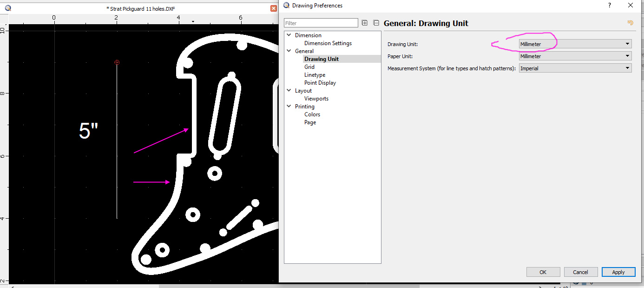
Task: Open the Linetype preferences page
Action: pos(315,75)
